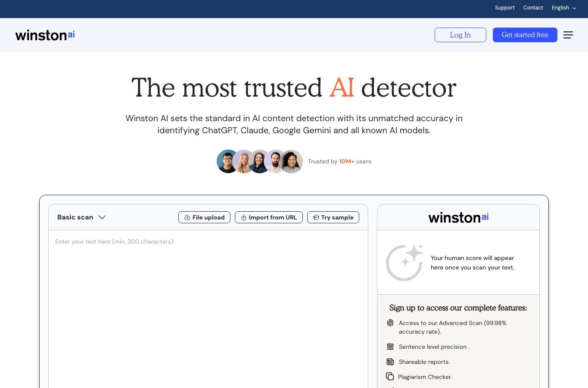The width and height of the screenshot is (588, 388).
Task: Open the Contact link
Action: click(533, 8)
